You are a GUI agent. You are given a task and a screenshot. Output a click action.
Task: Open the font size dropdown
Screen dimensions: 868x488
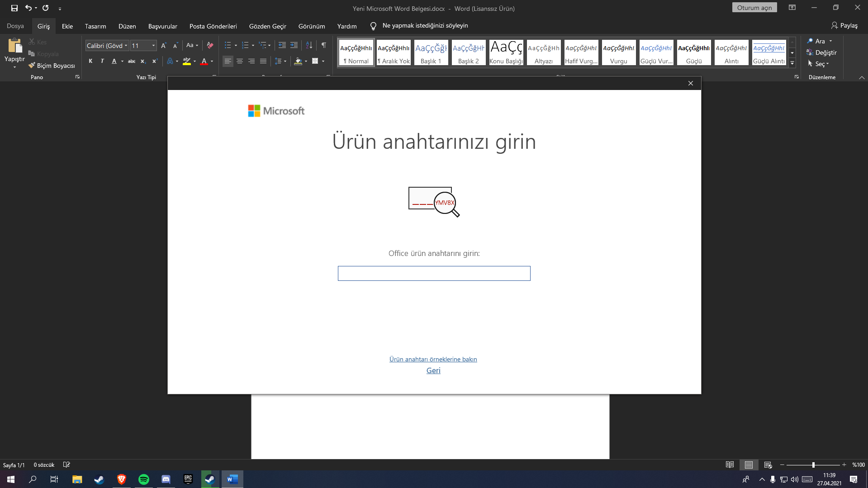[x=154, y=46]
